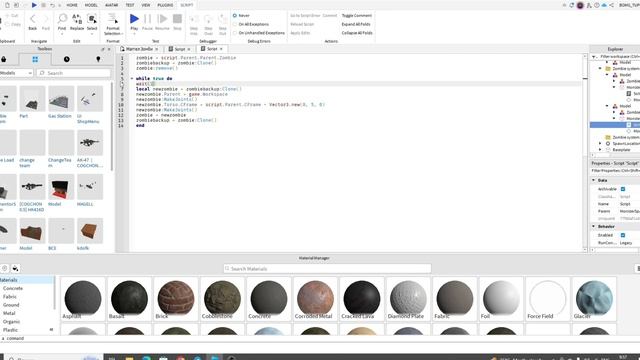
Task: Open the dropdown arrow under Find
Action: pyautogui.click(x=62, y=34)
